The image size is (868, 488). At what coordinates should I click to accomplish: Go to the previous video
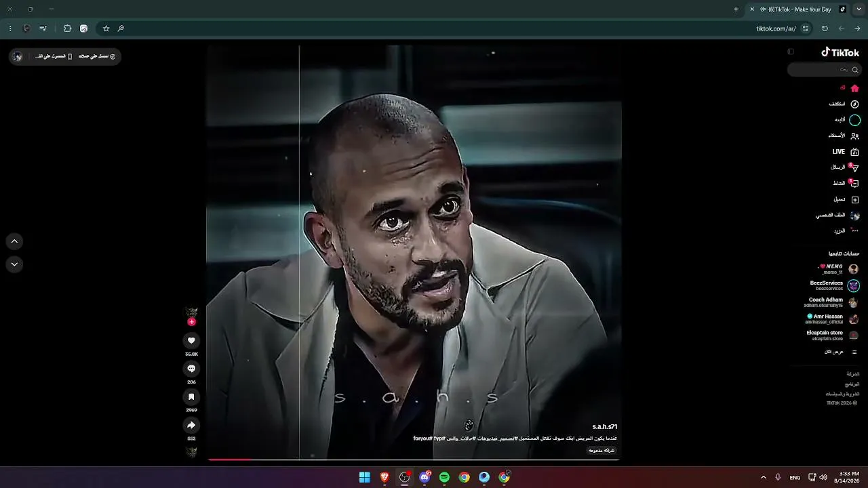(14, 241)
